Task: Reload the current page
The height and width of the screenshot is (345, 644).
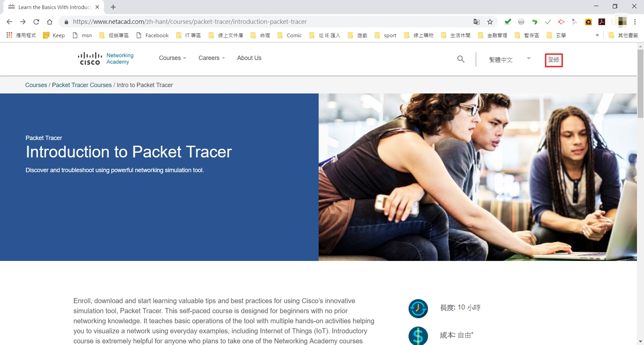Action: coord(36,21)
